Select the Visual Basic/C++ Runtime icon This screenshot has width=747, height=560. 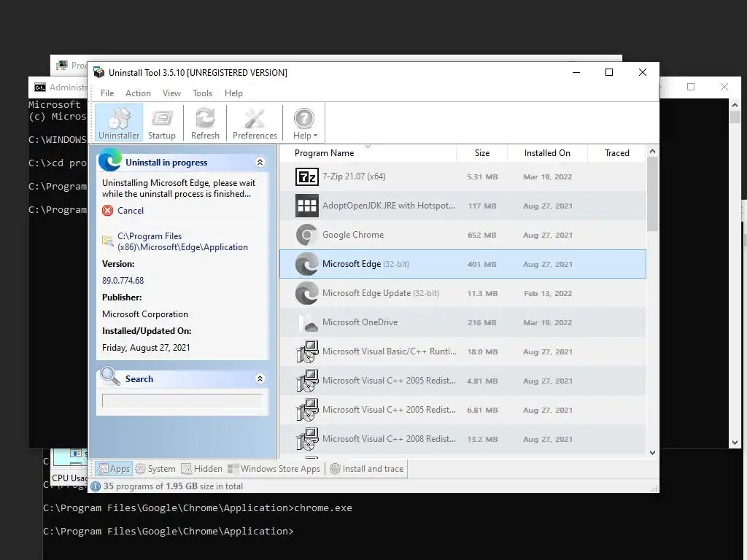[x=307, y=351]
